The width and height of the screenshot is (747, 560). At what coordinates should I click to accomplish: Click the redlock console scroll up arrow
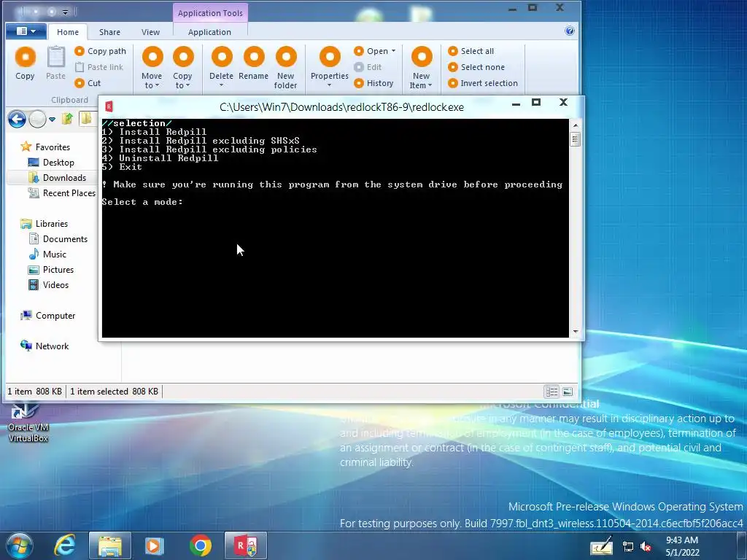(x=576, y=125)
